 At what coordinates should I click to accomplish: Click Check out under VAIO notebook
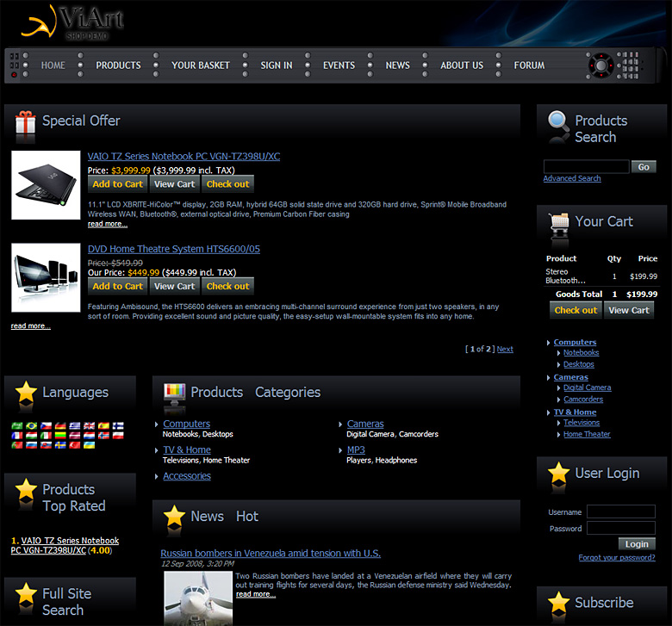pyautogui.click(x=227, y=184)
